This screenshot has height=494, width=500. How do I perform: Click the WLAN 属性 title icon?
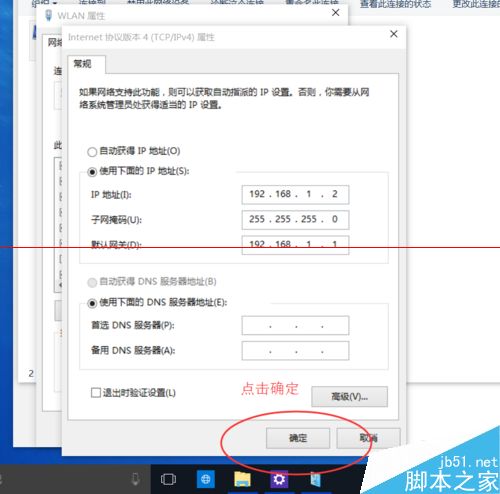pyautogui.click(x=49, y=15)
